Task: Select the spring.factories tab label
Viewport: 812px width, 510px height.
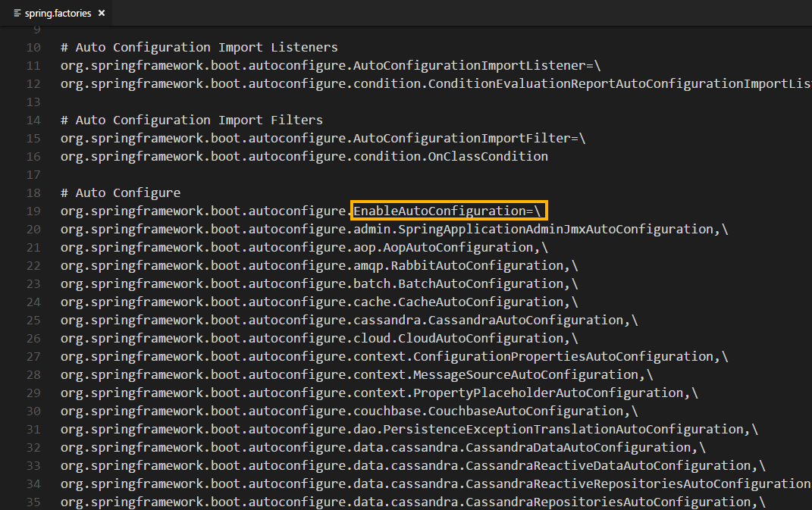Action: pos(58,14)
